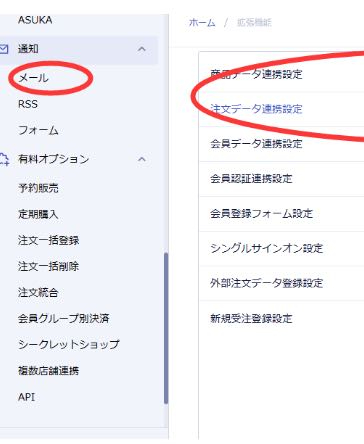
Task: Click the mail icon beside 通知
Action: tap(3, 49)
